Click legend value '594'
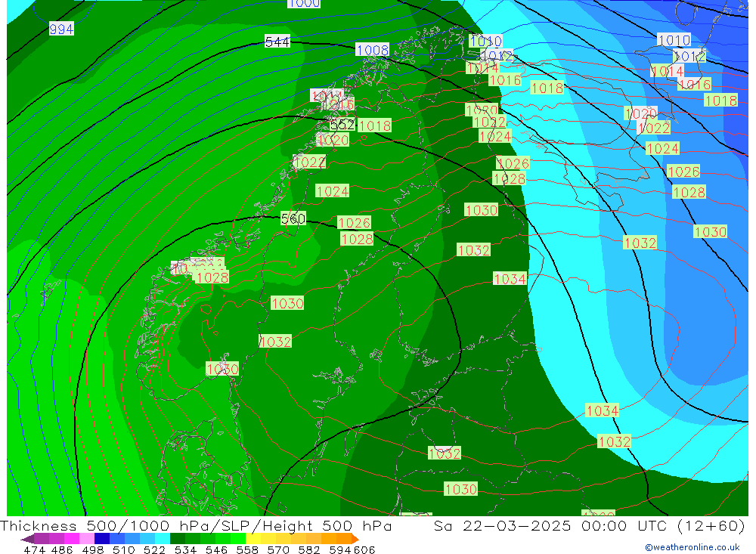This screenshot has width=756, height=554. pyautogui.click(x=340, y=549)
